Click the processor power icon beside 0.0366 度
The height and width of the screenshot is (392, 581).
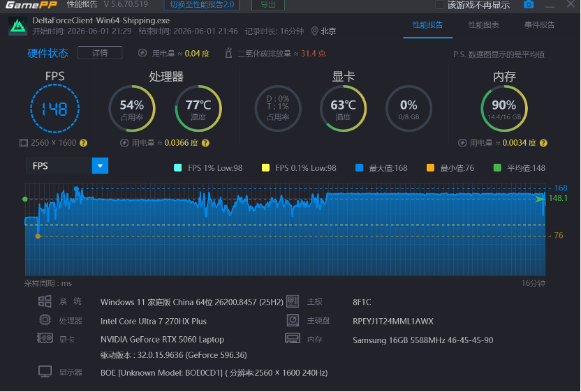click(124, 143)
